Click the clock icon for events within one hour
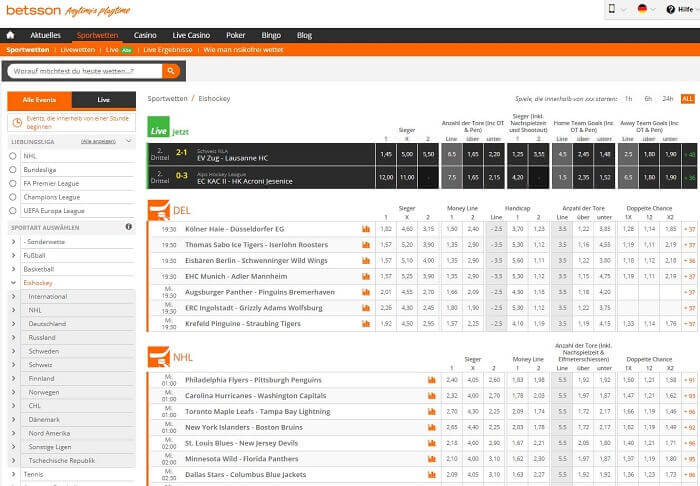 click(17, 122)
